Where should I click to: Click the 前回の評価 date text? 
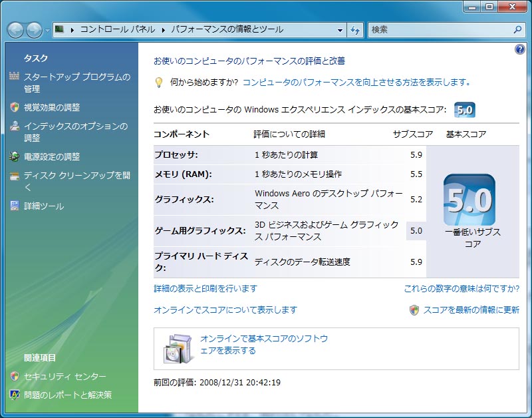[x=217, y=383]
